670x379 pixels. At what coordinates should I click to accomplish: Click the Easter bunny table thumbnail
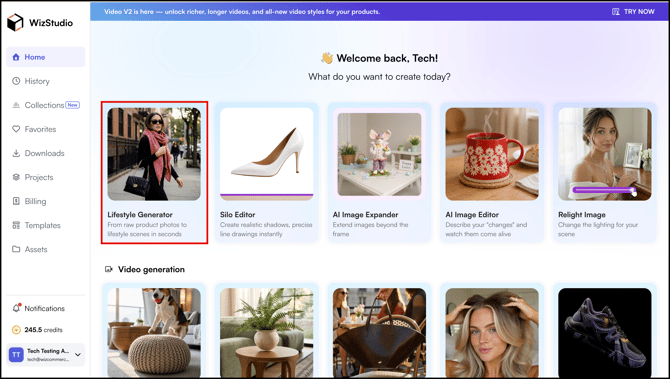[x=379, y=154]
